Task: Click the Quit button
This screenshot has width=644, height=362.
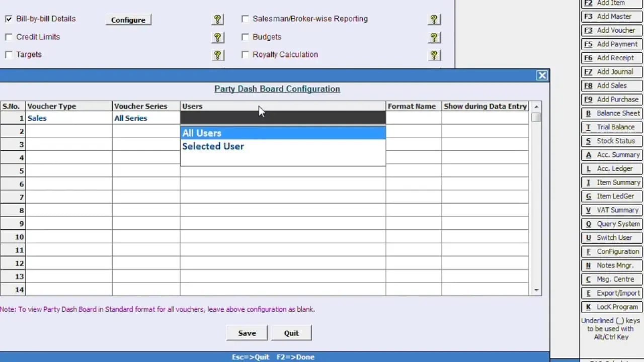Action: (291, 333)
